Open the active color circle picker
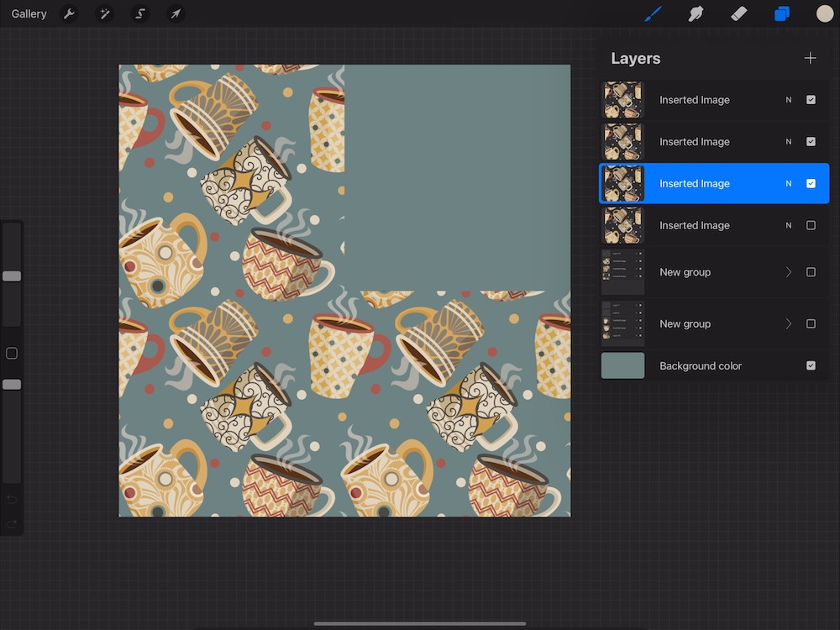This screenshot has height=630, width=840. (x=825, y=14)
